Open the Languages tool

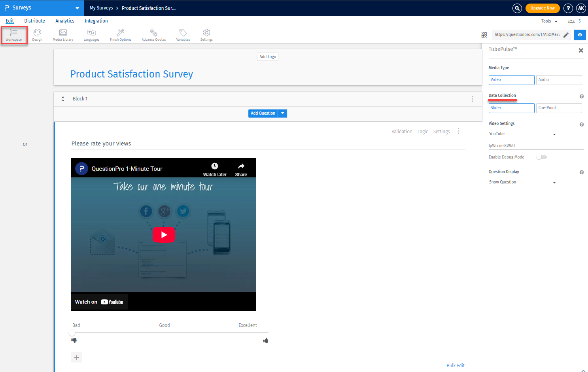coord(91,35)
